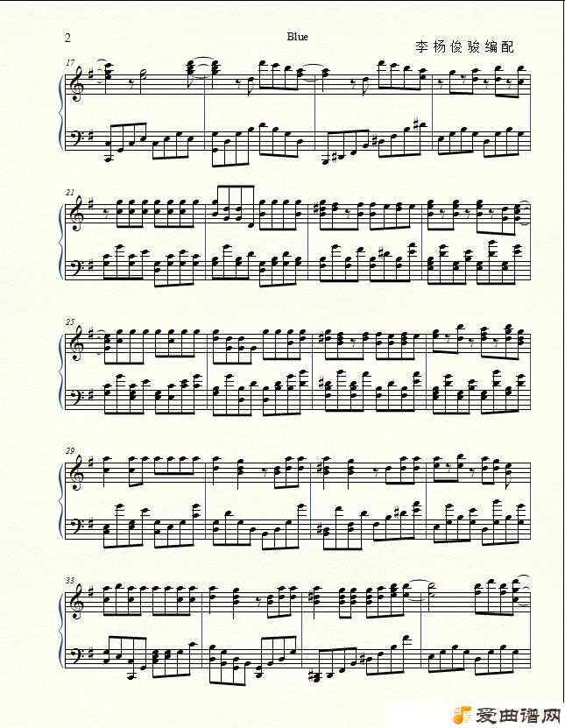Click the 爱曲谱网 watermark text
Screen dimensions: 565x728
point(518,715)
